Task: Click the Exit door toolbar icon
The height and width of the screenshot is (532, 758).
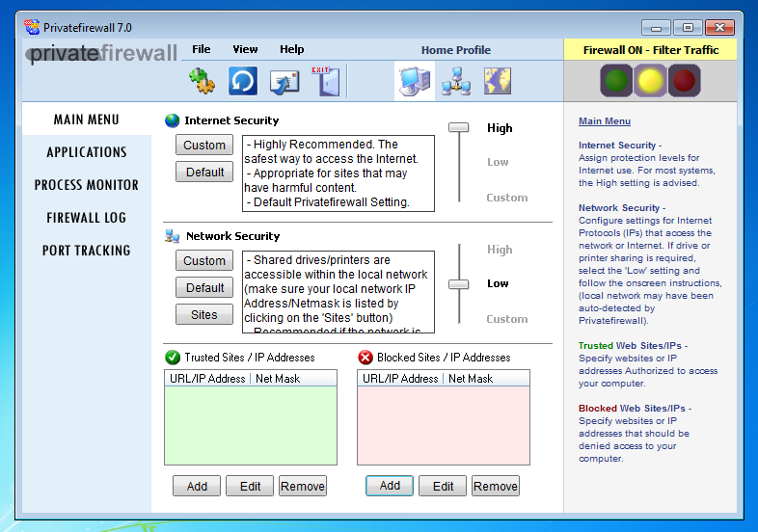Action: [x=326, y=81]
